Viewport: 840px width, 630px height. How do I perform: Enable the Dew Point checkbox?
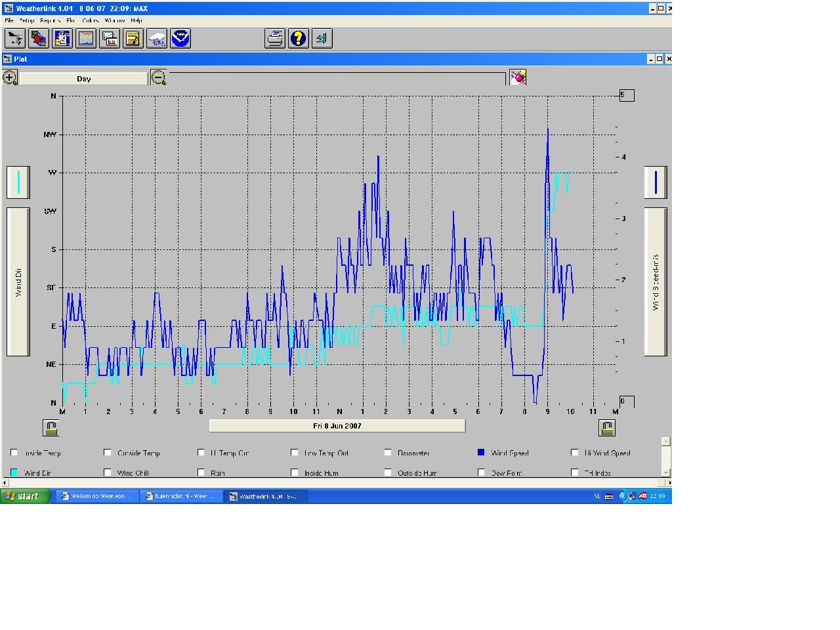(x=481, y=472)
